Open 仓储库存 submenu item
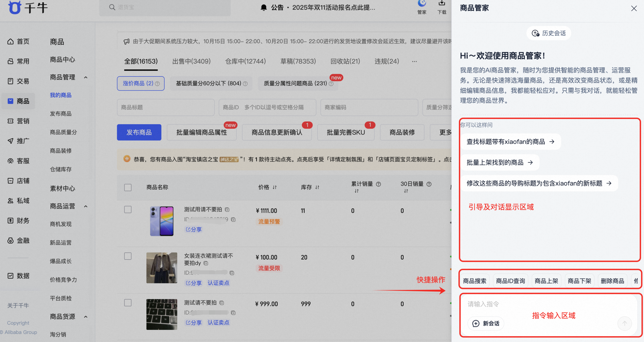Image resolution: width=644 pixels, height=342 pixels. pyautogui.click(x=61, y=169)
